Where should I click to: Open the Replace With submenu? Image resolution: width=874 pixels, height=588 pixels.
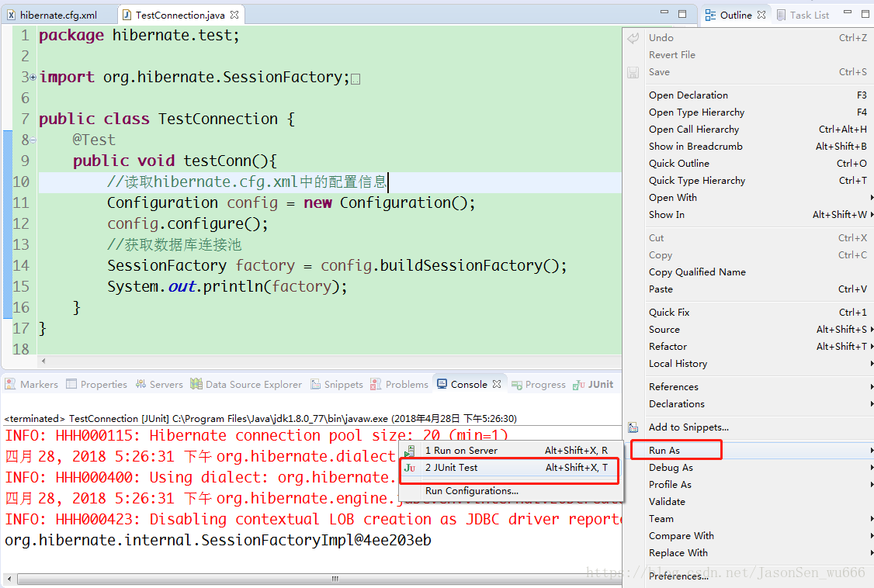[747, 553]
